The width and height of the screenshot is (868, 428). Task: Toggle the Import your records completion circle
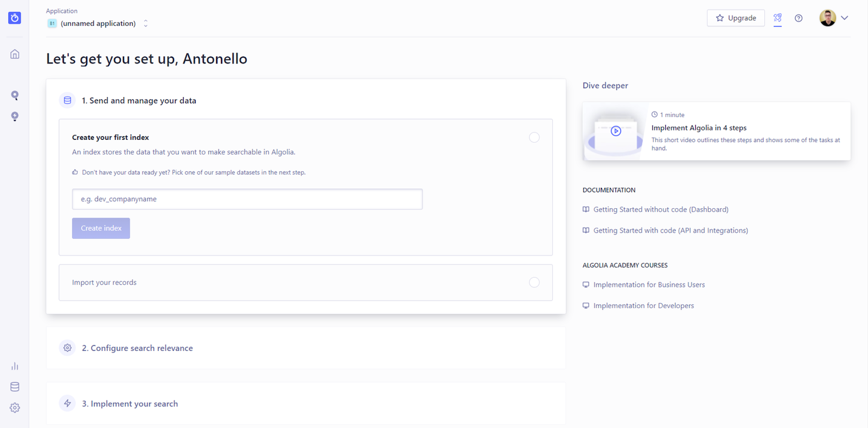point(534,282)
